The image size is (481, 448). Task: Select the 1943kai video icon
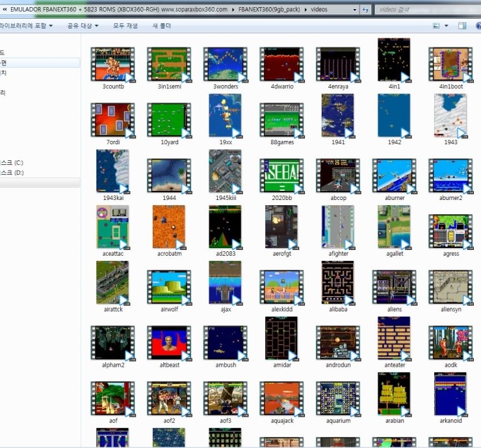[x=113, y=171]
